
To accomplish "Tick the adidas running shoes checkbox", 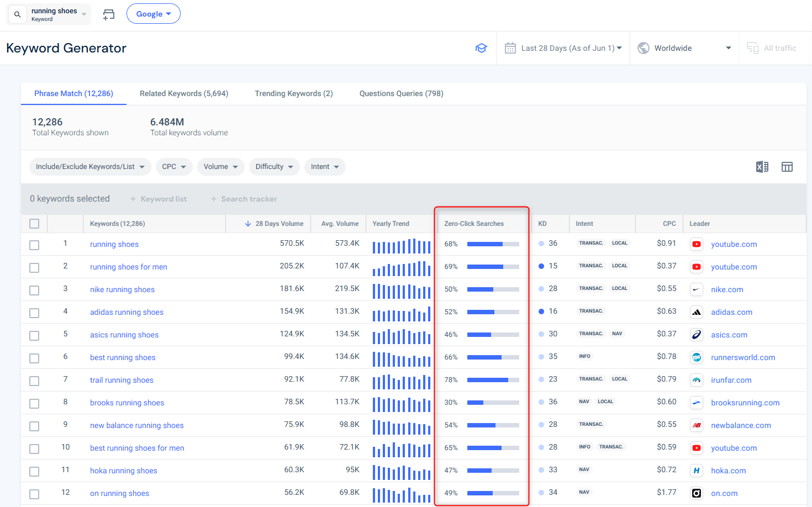I will (34, 313).
